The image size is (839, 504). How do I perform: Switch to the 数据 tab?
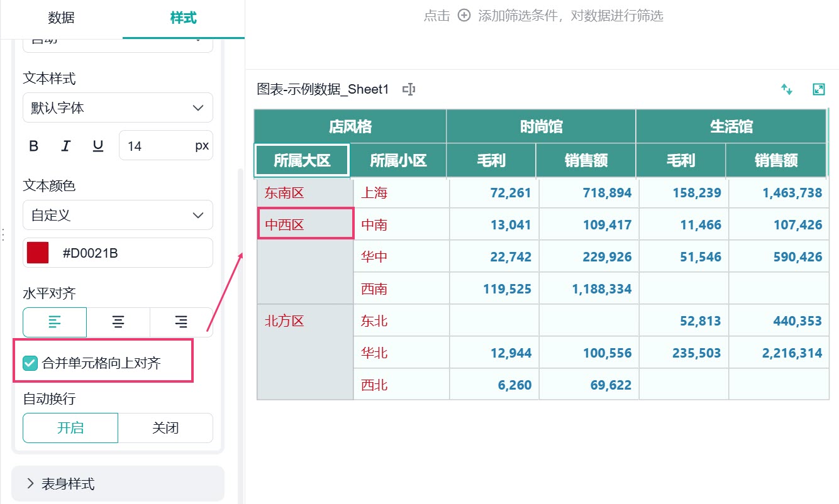click(61, 18)
